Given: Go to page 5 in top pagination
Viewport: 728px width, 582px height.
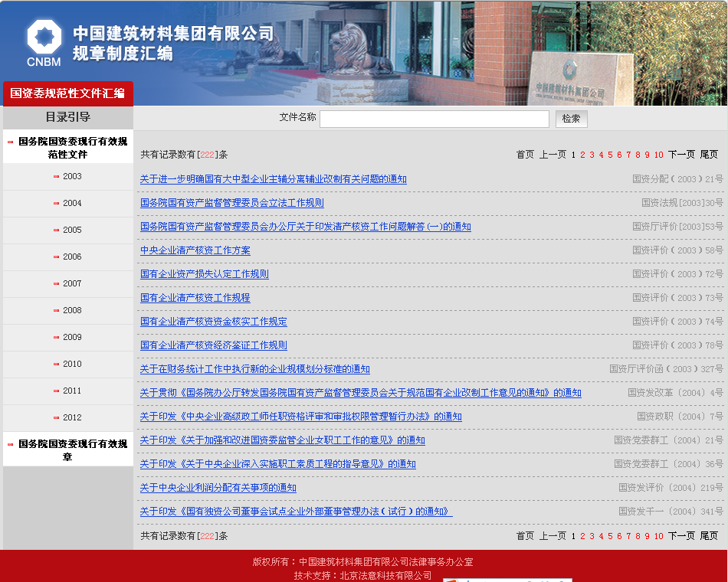Looking at the screenshot, I should click(610, 155).
